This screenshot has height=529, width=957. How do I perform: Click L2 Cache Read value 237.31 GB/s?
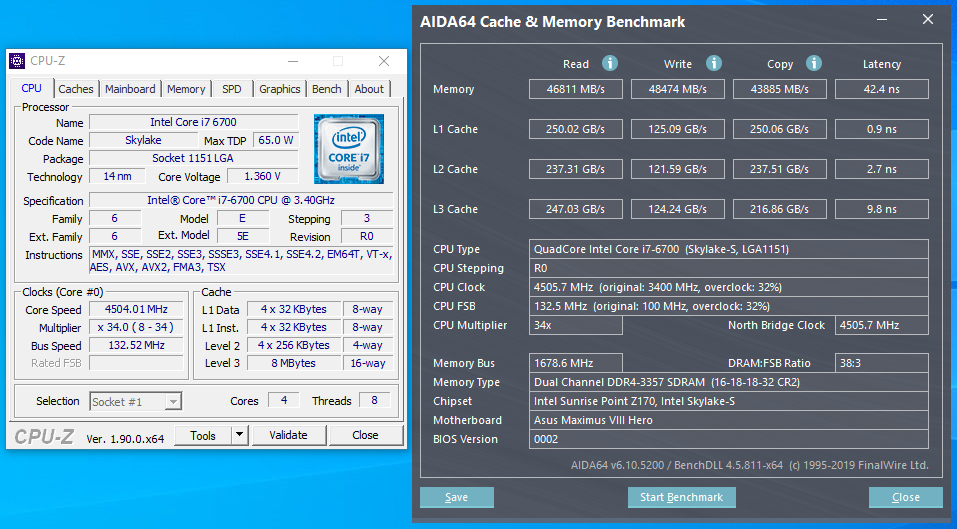(576, 169)
